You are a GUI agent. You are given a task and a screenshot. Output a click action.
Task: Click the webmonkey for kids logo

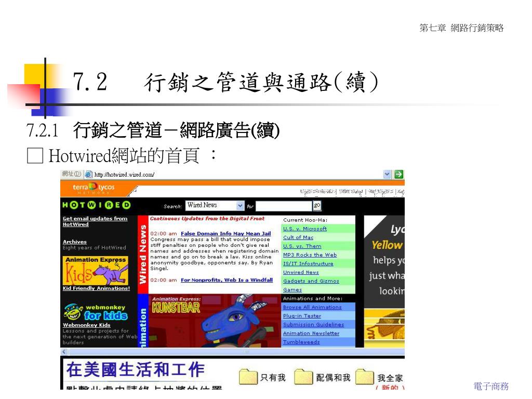96,312
